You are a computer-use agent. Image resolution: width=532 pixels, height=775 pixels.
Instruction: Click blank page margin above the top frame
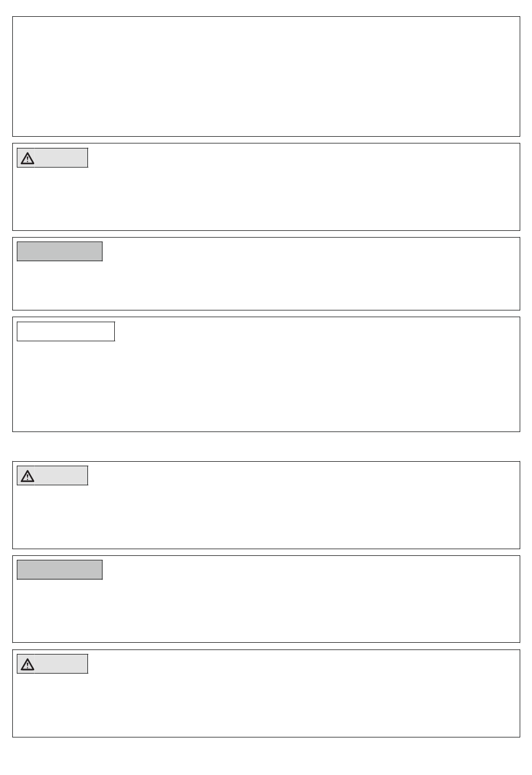[x=266, y=8]
